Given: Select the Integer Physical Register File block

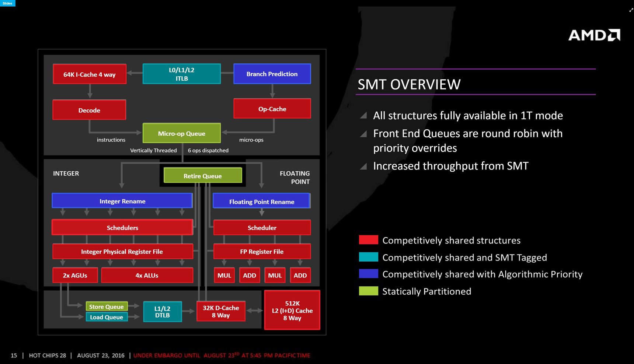Looking at the screenshot, I should point(122,251).
